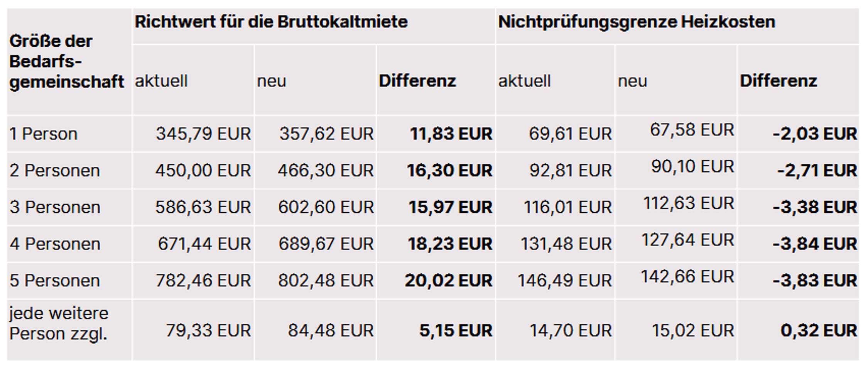Select the "15,97 EUR" difference cell
The image size is (868, 369).
tap(450, 207)
